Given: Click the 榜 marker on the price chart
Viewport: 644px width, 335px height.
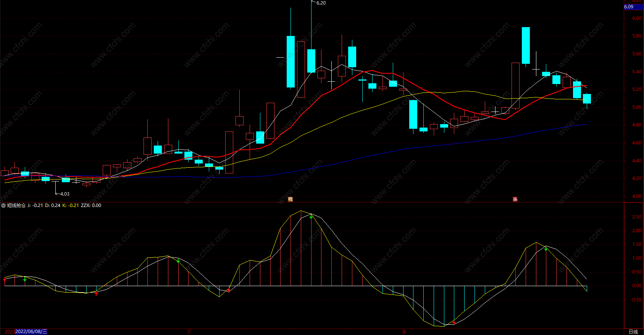Looking at the screenshot, I should 290,199.
